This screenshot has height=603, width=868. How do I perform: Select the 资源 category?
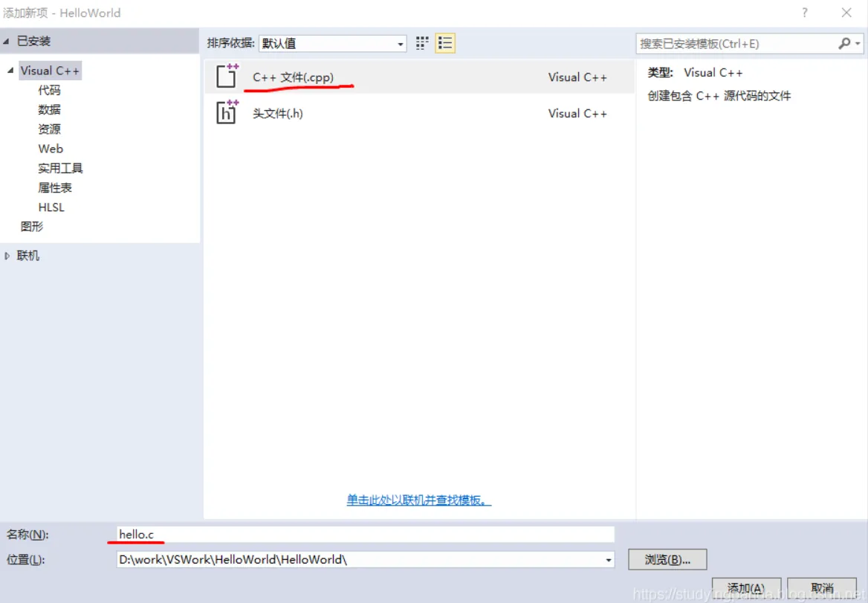tap(49, 129)
